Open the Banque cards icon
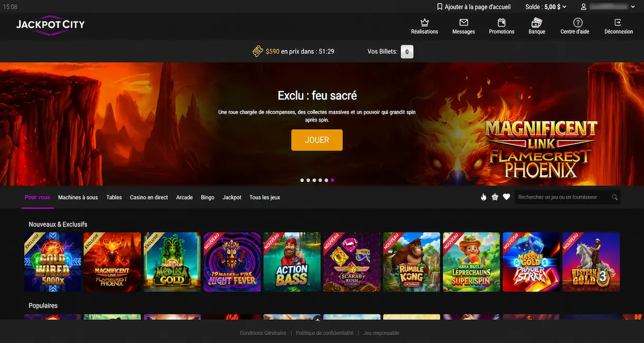The width and height of the screenshot is (644, 343). point(537,23)
